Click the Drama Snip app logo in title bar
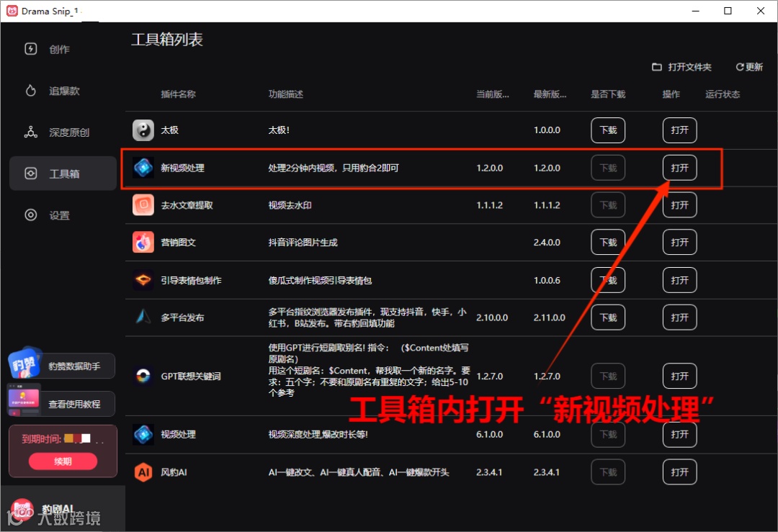 (x=12, y=11)
